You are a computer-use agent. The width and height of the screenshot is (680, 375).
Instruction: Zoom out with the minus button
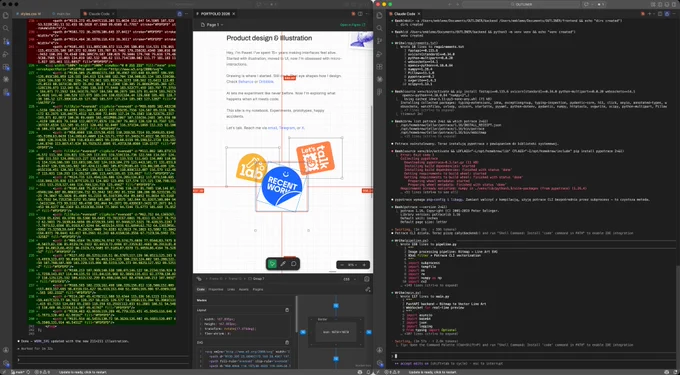[342, 265]
